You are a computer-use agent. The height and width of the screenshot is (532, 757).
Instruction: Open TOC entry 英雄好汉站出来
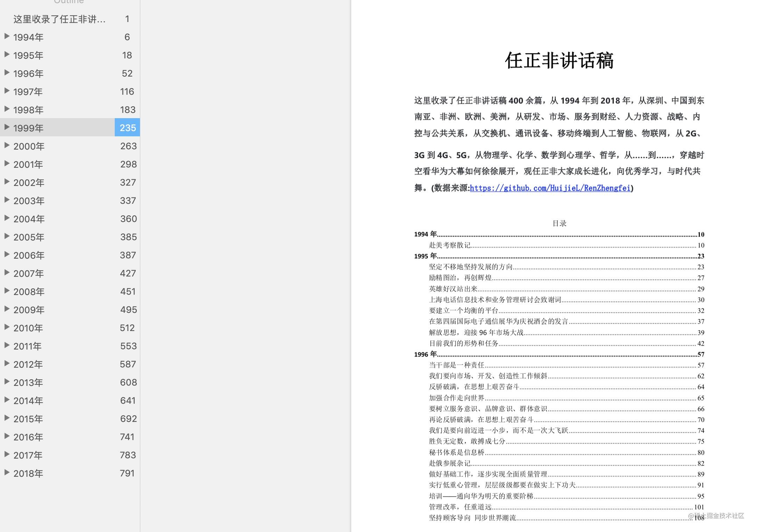[566, 289]
